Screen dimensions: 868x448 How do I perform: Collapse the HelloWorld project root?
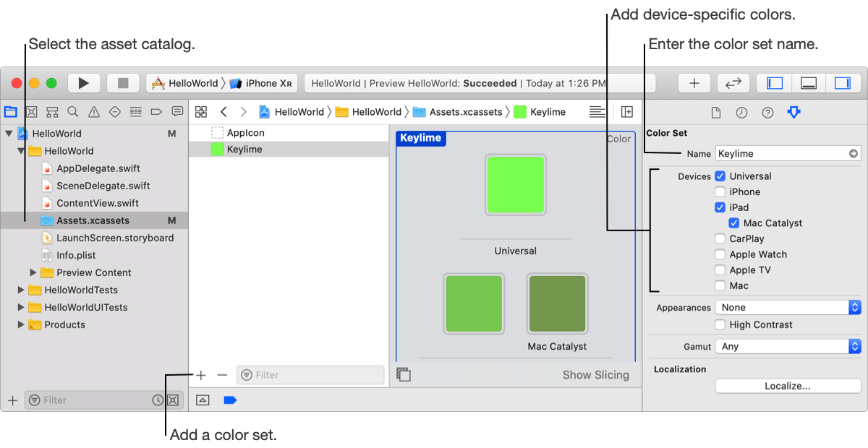[x=8, y=134]
